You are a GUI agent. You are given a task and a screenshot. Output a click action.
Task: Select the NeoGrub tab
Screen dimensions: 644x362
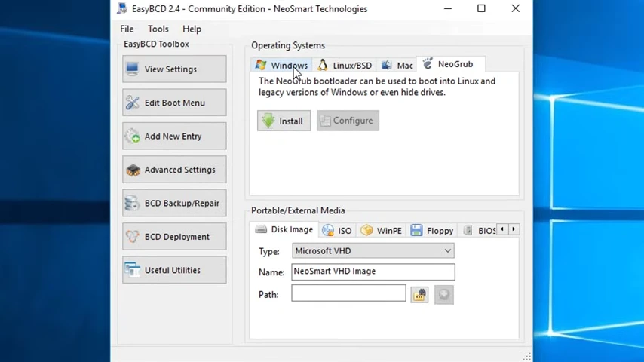click(x=450, y=64)
